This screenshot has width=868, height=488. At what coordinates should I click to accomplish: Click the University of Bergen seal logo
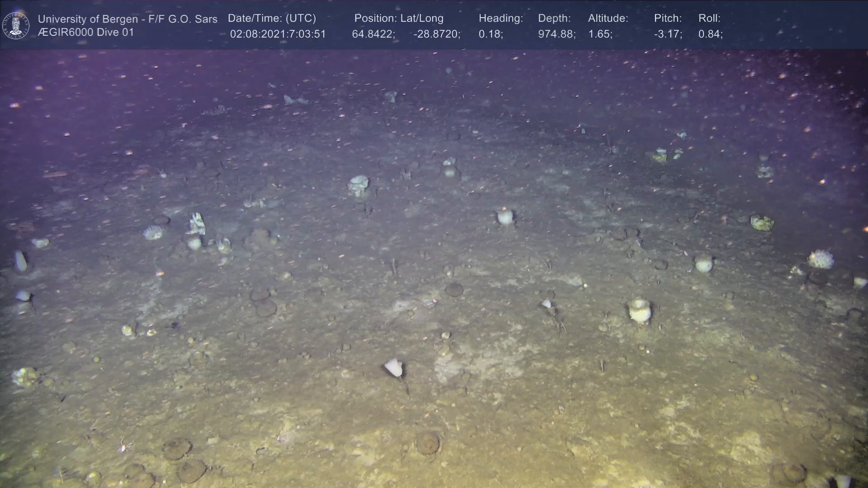pyautogui.click(x=16, y=25)
